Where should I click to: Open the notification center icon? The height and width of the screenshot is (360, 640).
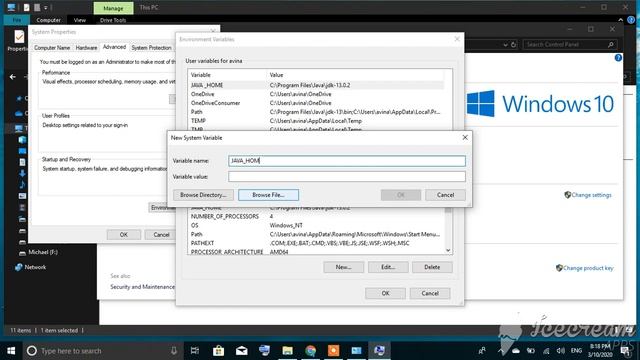625,351
